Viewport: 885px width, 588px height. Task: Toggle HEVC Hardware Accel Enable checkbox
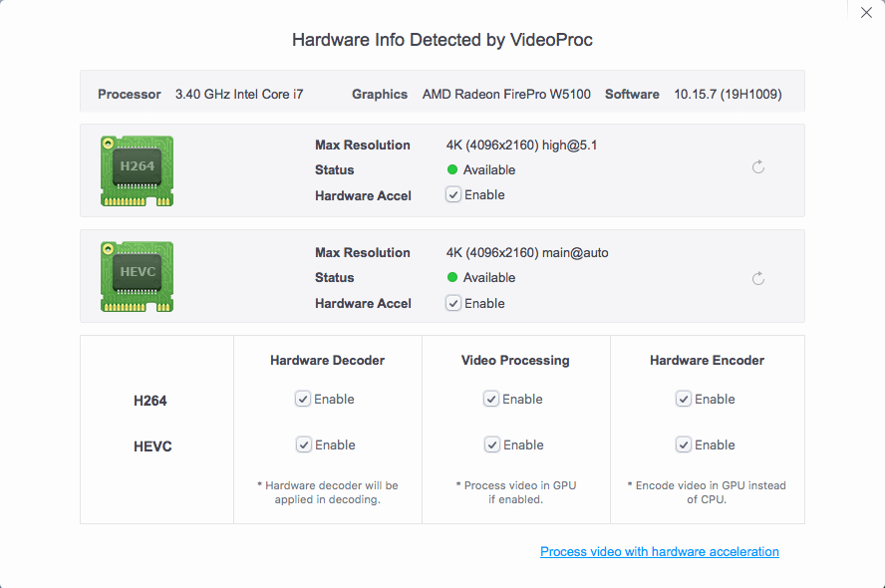453,303
